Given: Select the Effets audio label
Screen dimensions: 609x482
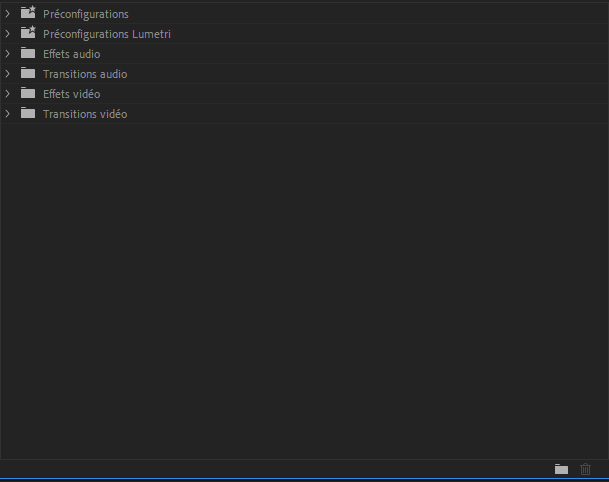Looking at the screenshot, I should [71, 54].
